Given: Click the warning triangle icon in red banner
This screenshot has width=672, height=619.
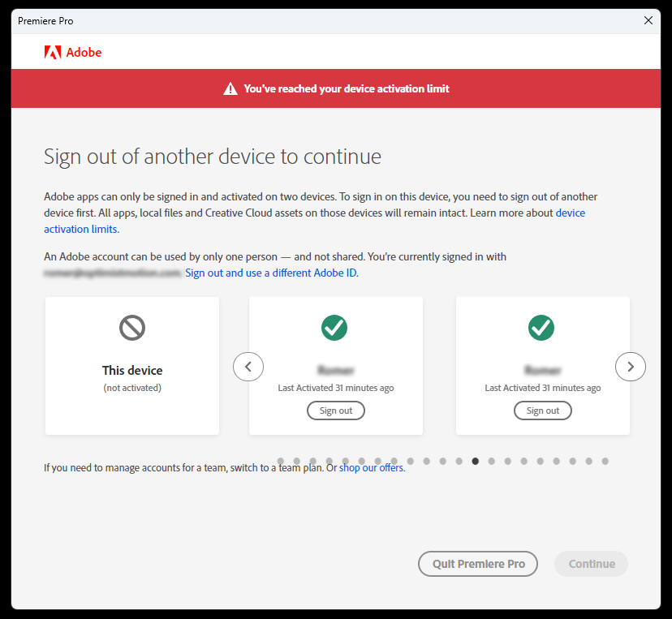Looking at the screenshot, I should coord(230,88).
